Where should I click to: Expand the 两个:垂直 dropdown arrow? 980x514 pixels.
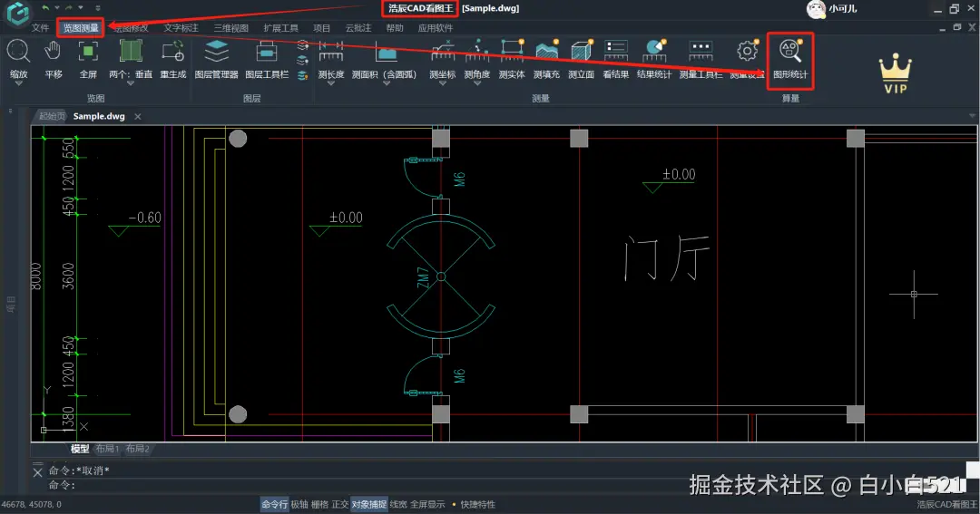click(131, 83)
